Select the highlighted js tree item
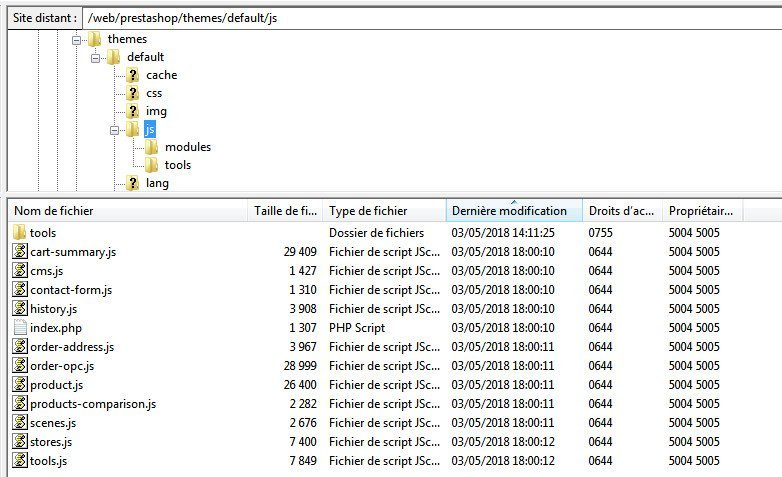Viewport: 782px width, 477px height. coord(150,129)
